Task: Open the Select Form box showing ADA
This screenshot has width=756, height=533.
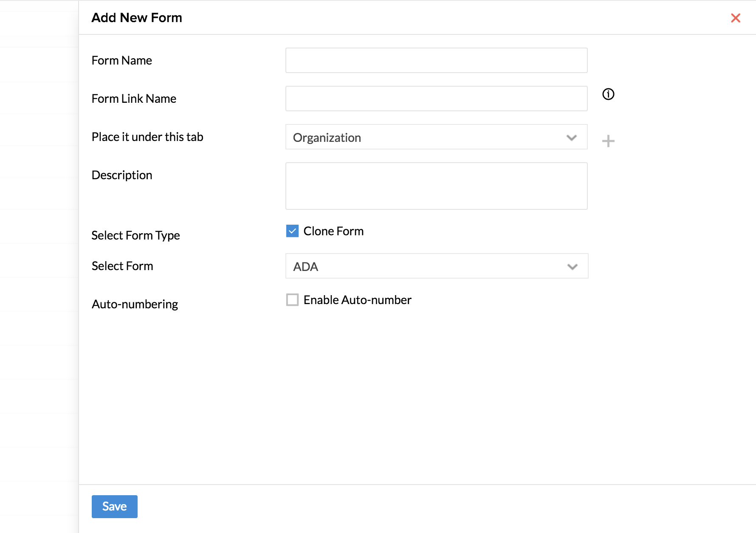Action: [x=425, y=266]
